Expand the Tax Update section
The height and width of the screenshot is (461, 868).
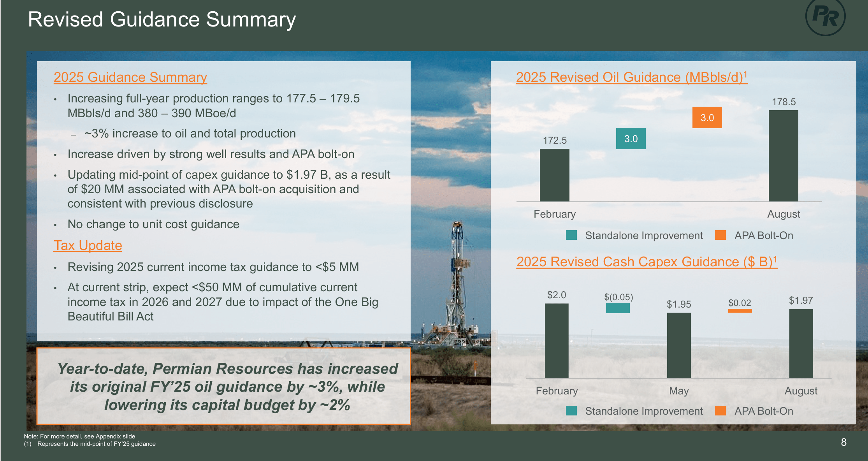click(x=88, y=245)
